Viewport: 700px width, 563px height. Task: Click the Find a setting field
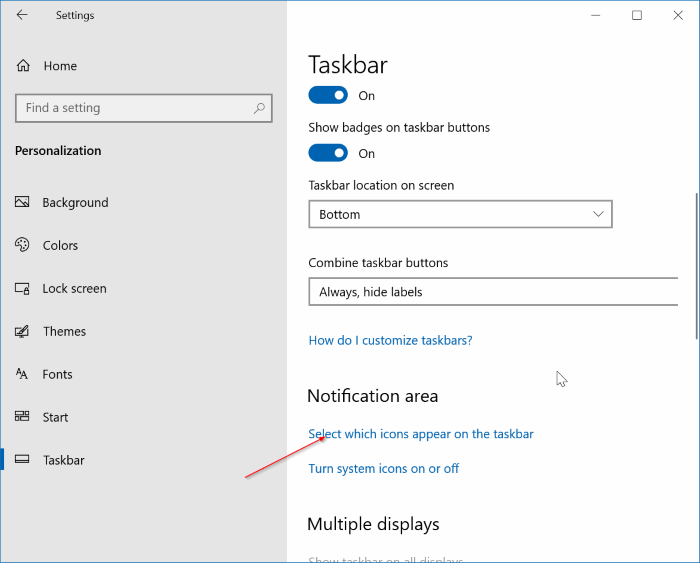click(x=144, y=108)
